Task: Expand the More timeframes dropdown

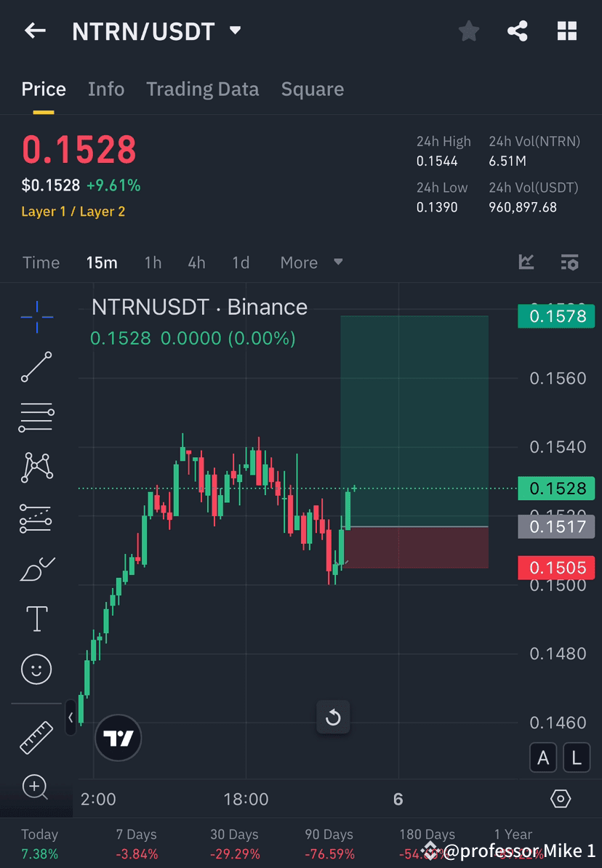Action: coord(311,262)
